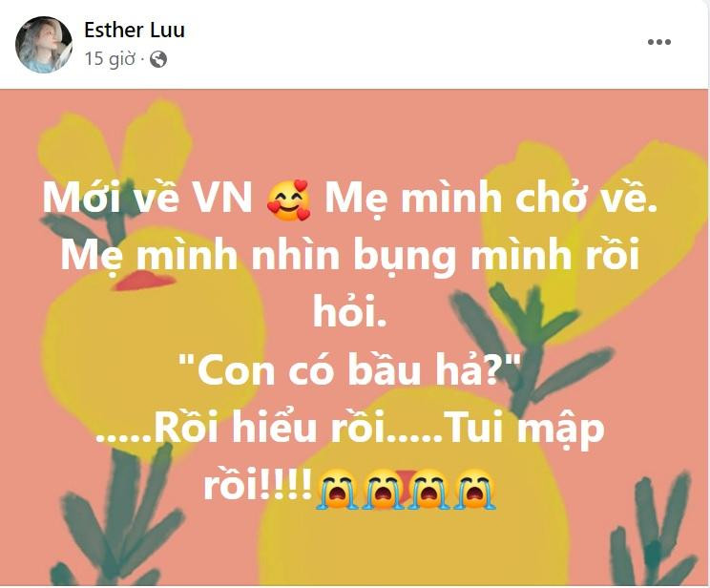Click the phrase Mẹ mình chở về.
Screen dimensions: 710x588
(491, 199)
